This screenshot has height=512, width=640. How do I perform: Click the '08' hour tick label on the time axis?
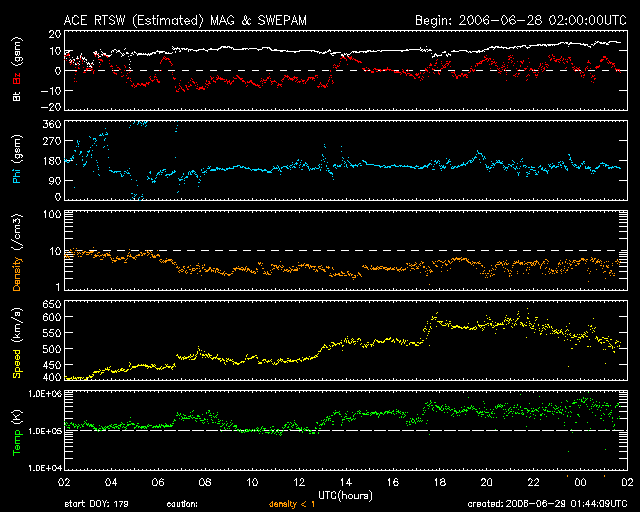pyautogui.click(x=205, y=482)
